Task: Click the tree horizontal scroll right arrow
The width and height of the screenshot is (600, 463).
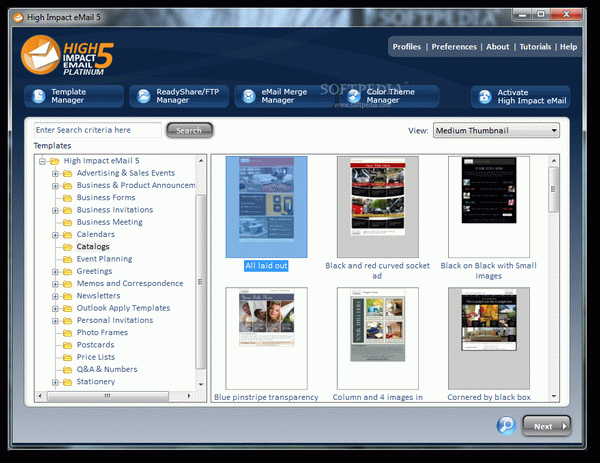Action: [x=189, y=396]
